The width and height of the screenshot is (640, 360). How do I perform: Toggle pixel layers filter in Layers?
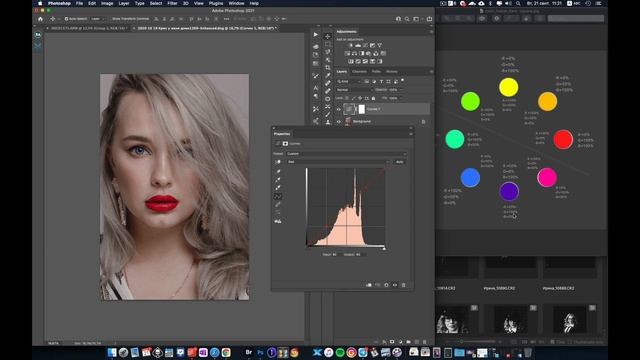click(x=367, y=82)
